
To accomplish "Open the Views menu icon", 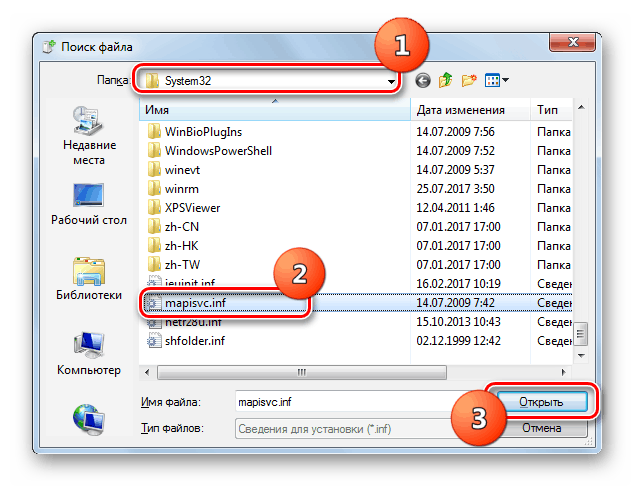I will coord(492,80).
